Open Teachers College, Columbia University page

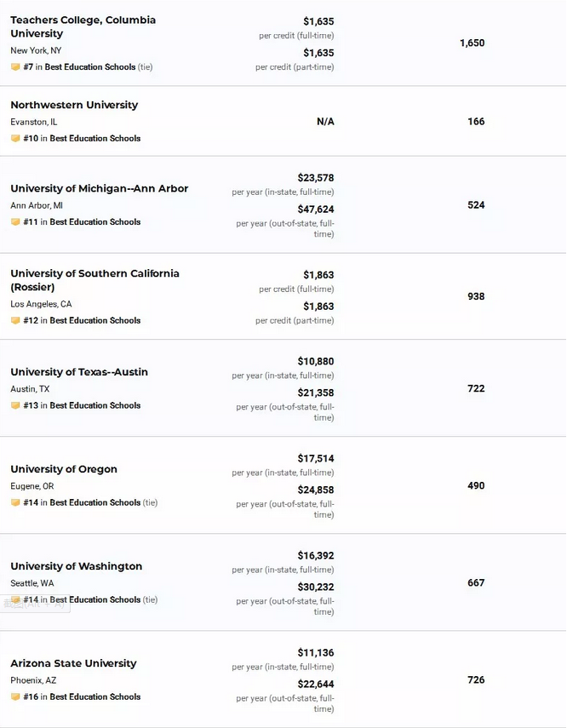point(83,27)
